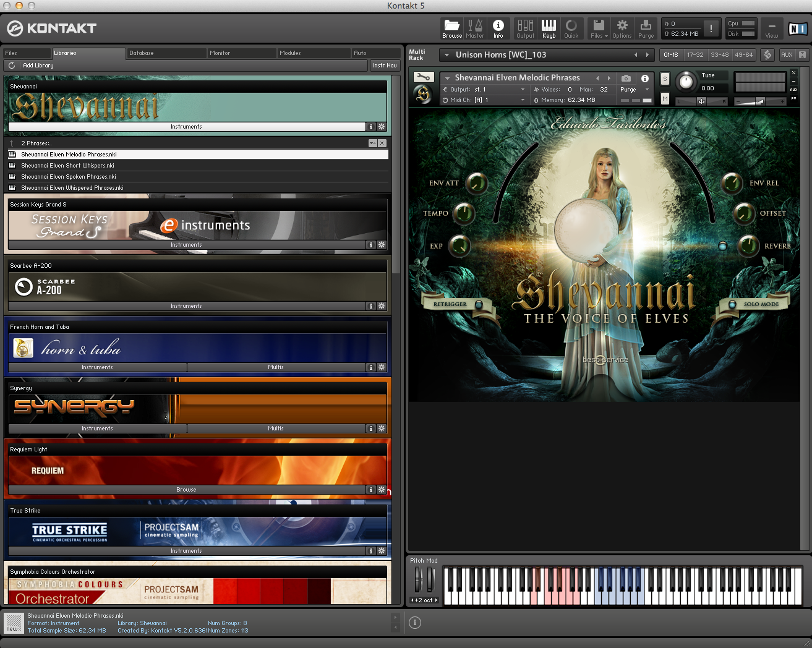Open snapshot view camera icon
The image size is (812, 648).
pyautogui.click(x=626, y=79)
